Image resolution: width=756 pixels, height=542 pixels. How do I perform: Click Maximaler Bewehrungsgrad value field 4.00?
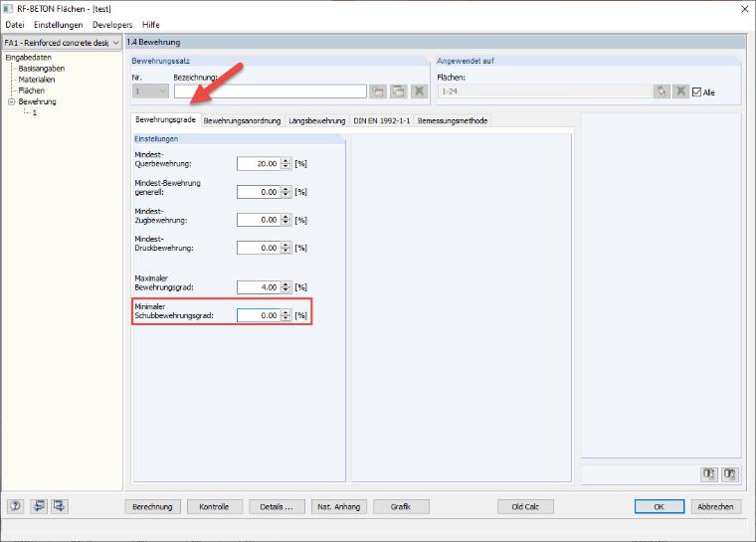click(259, 287)
